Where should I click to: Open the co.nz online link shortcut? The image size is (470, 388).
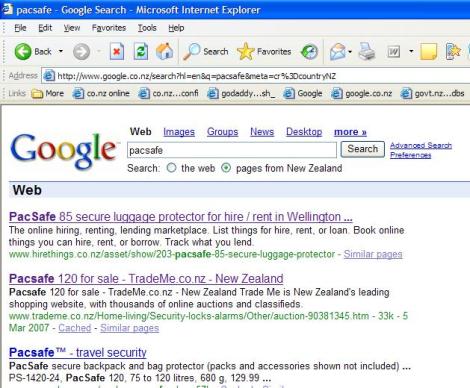pyautogui.click(x=101, y=94)
